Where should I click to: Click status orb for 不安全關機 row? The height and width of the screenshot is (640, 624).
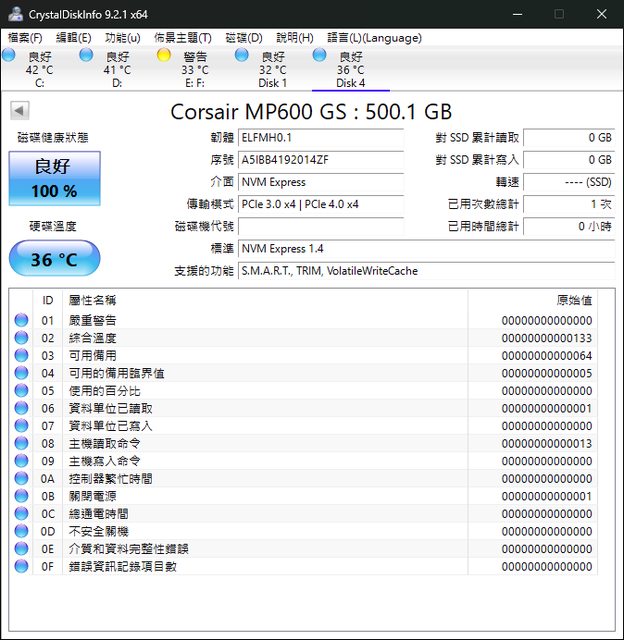[21, 531]
